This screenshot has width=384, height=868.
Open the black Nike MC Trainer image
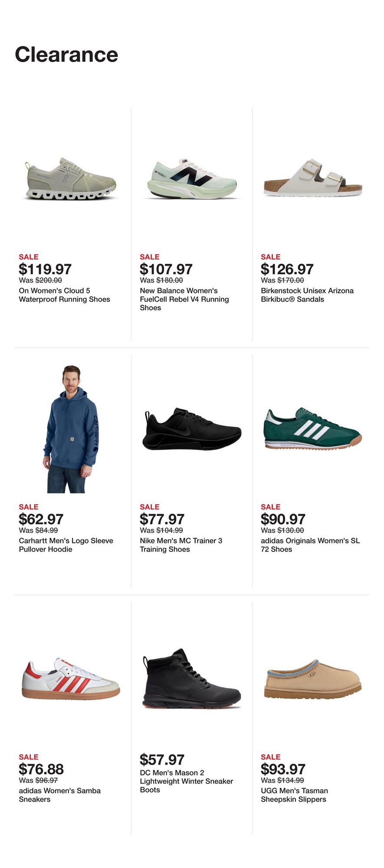(191, 429)
